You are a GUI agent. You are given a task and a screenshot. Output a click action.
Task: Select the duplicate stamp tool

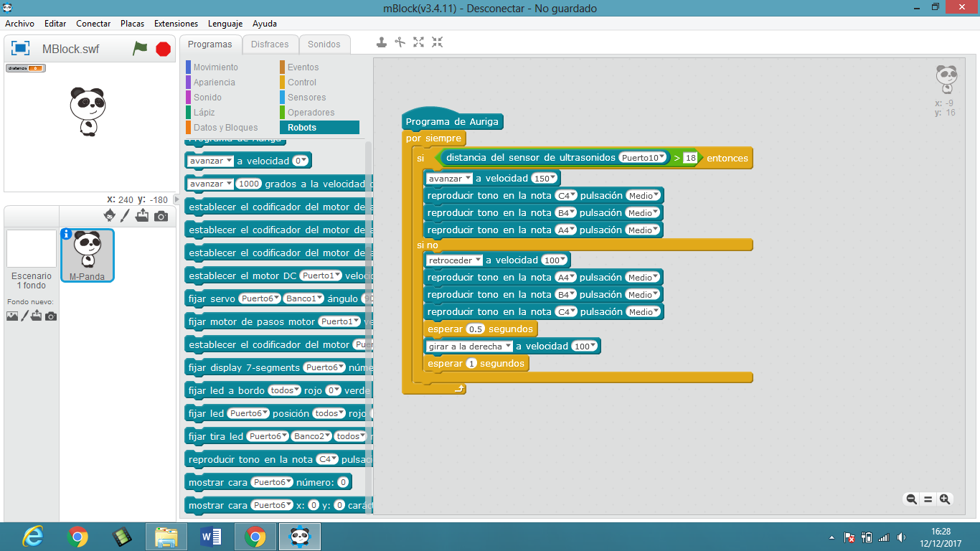pyautogui.click(x=382, y=42)
